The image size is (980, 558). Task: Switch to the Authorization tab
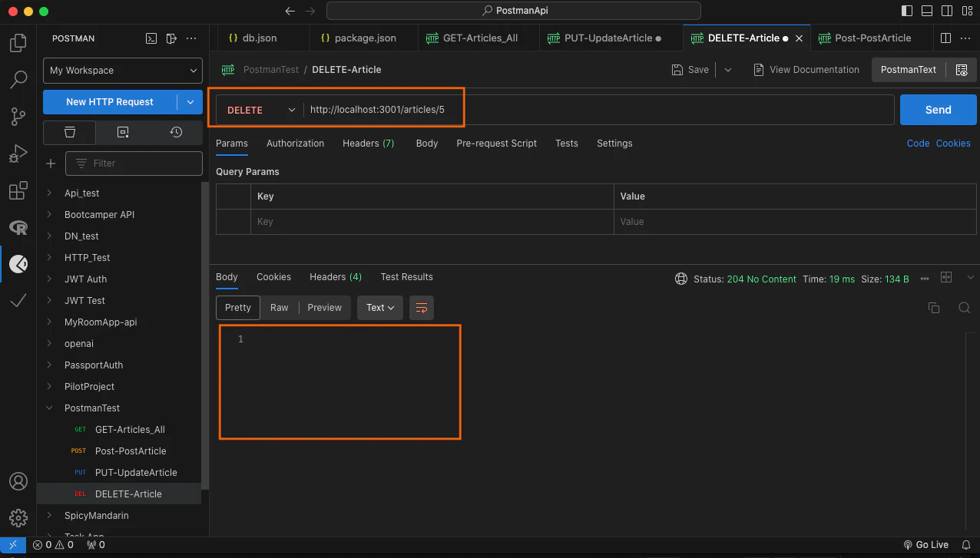(x=295, y=144)
